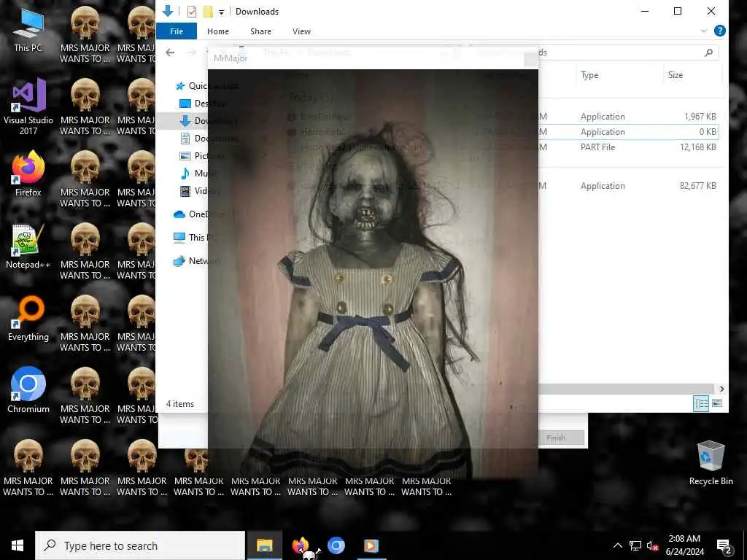Select Network in navigation pane
This screenshot has height=560, width=747.
(196, 261)
